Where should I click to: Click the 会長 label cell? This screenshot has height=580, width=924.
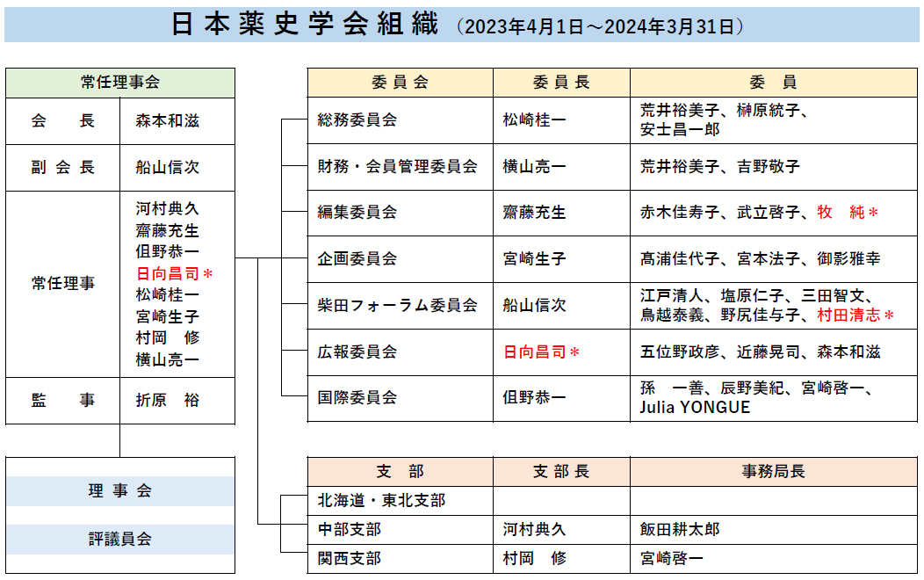point(63,120)
